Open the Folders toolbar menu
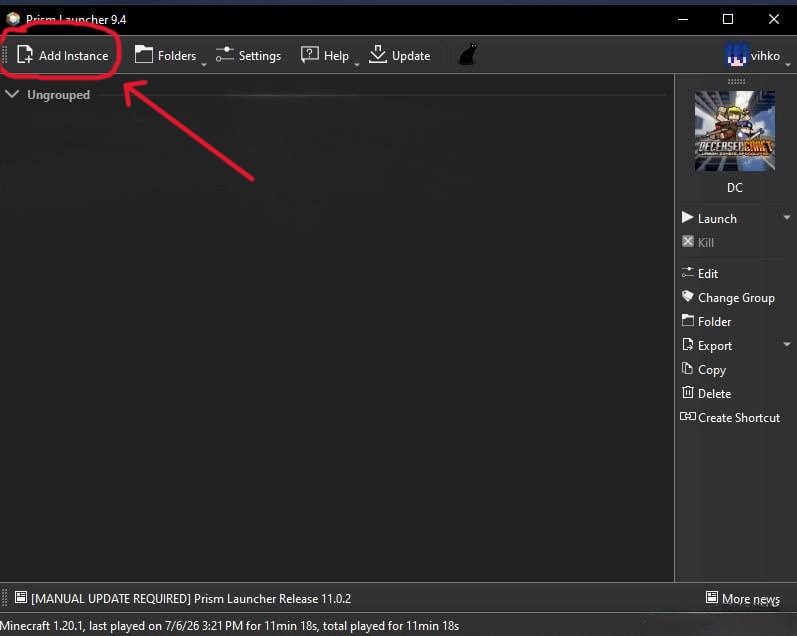This screenshot has width=797, height=636. coord(166,55)
